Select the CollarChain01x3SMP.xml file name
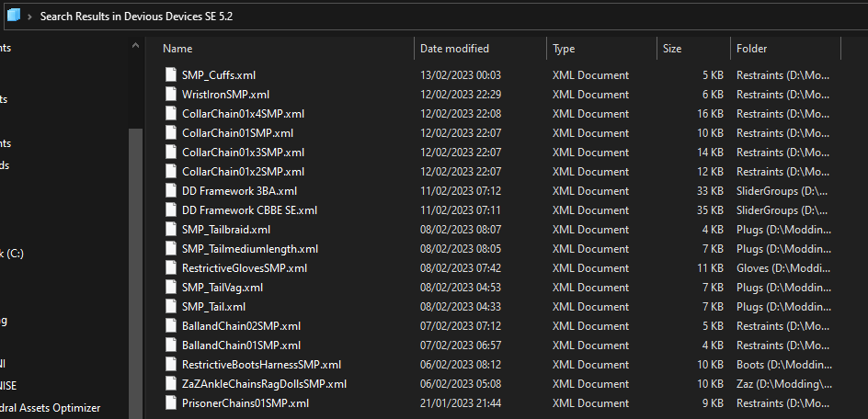The image size is (868, 419). point(243,153)
